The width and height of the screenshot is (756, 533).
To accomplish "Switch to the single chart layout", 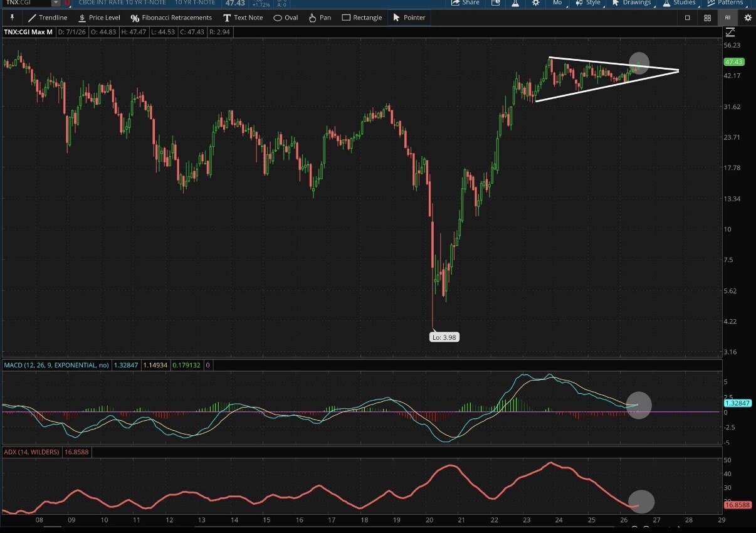I will click(687, 18).
